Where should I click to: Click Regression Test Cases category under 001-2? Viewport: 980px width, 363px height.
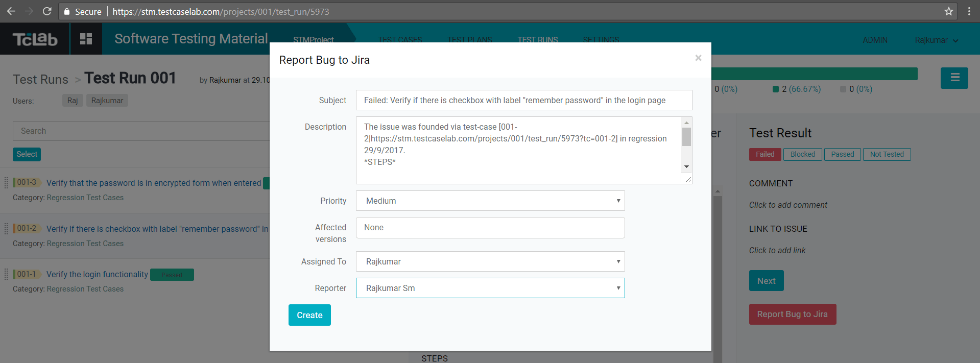[85, 244]
